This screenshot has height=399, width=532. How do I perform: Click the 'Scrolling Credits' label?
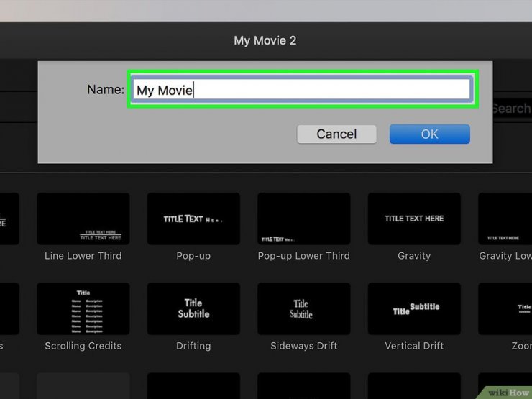(83, 346)
